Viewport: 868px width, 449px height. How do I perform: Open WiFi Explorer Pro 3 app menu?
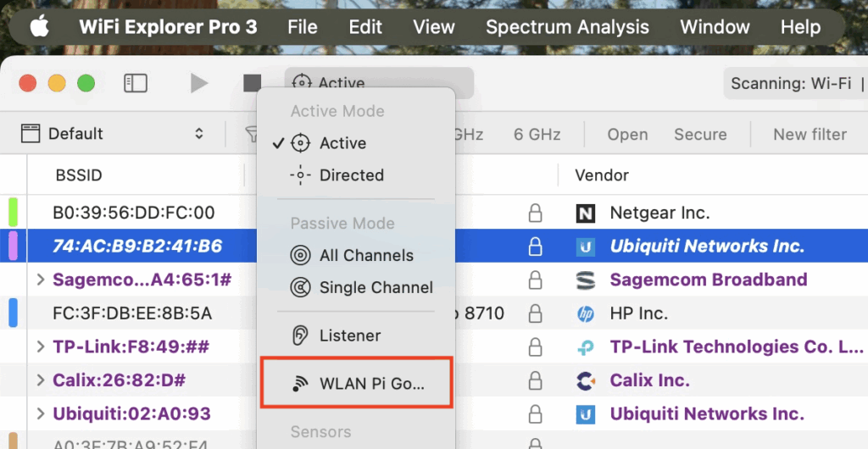click(x=169, y=26)
